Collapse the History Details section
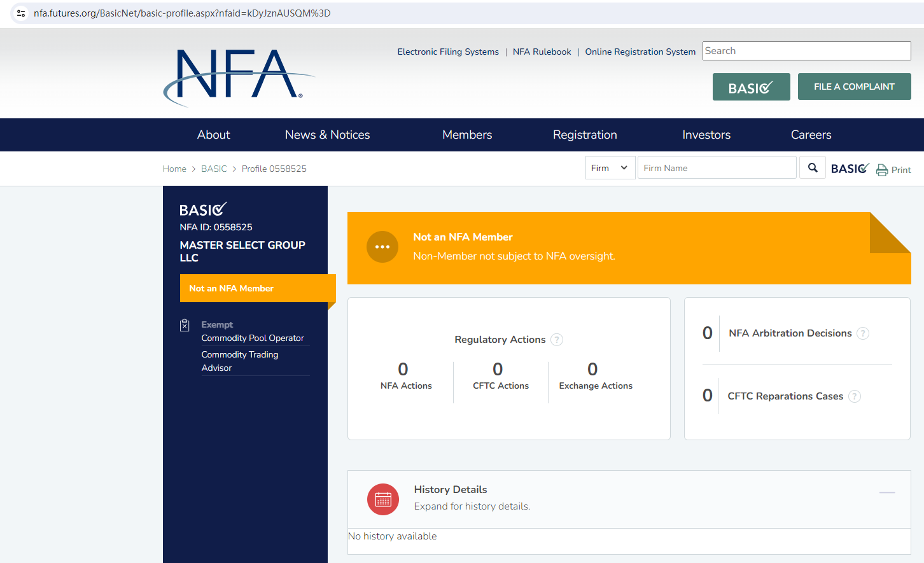 (x=887, y=492)
